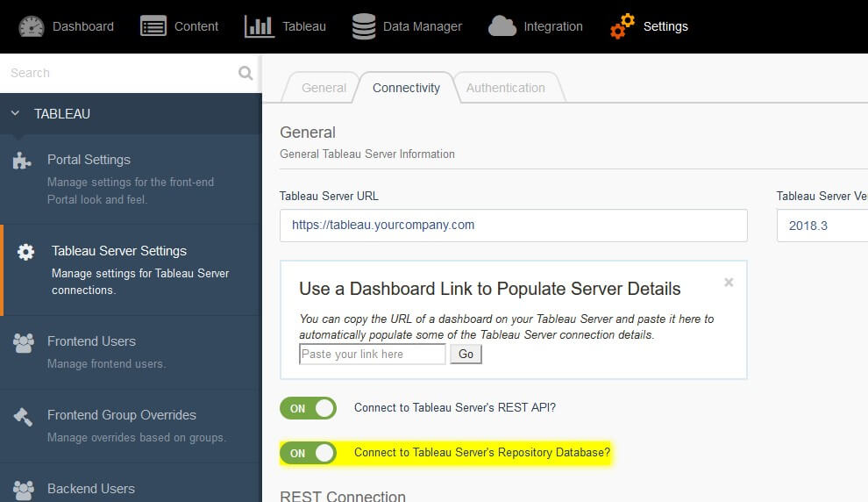This screenshot has height=502, width=868.
Task: Open Dashboard in top navigation
Action: (67, 26)
